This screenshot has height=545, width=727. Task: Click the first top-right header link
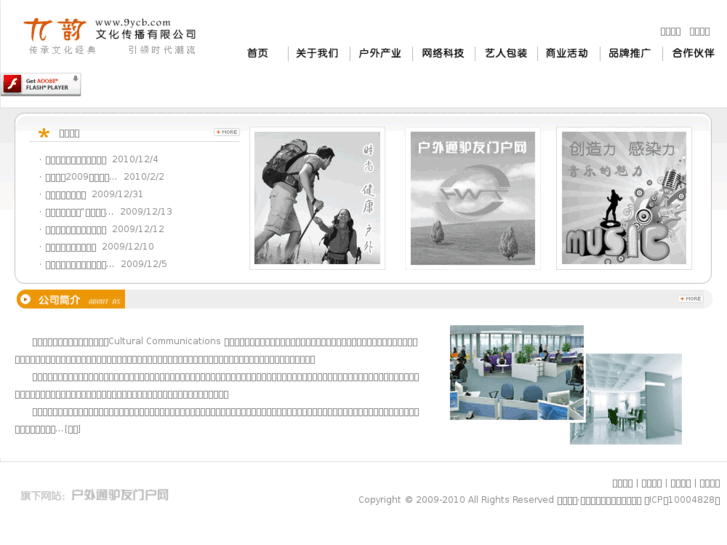670,32
